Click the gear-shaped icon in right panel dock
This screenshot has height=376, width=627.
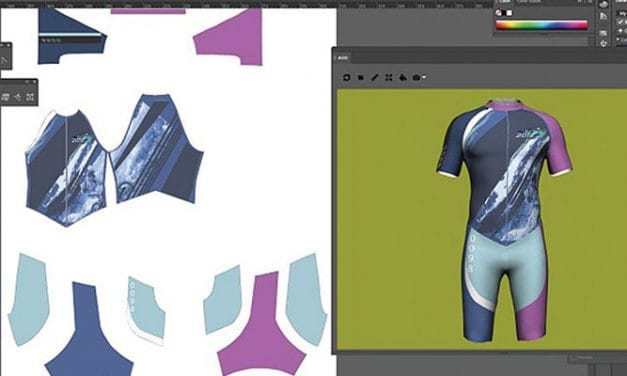click(x=603, y=43)
